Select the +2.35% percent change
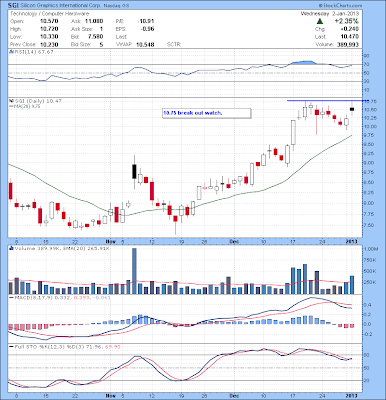 click(x=347, y=21)
